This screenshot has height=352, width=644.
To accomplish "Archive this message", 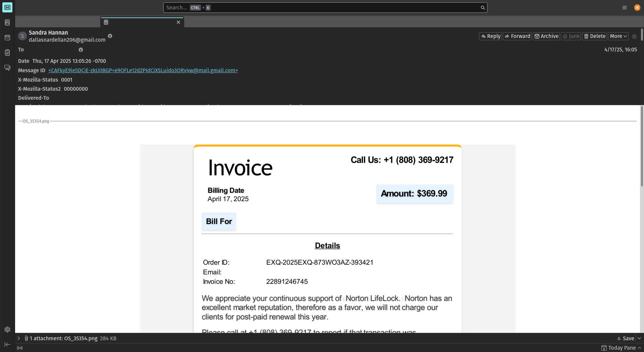I will click(x=546, y=36).
